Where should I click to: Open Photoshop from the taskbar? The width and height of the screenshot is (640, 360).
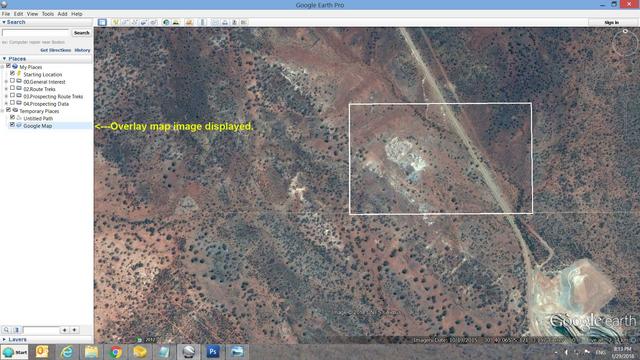[x=213, y=351]
